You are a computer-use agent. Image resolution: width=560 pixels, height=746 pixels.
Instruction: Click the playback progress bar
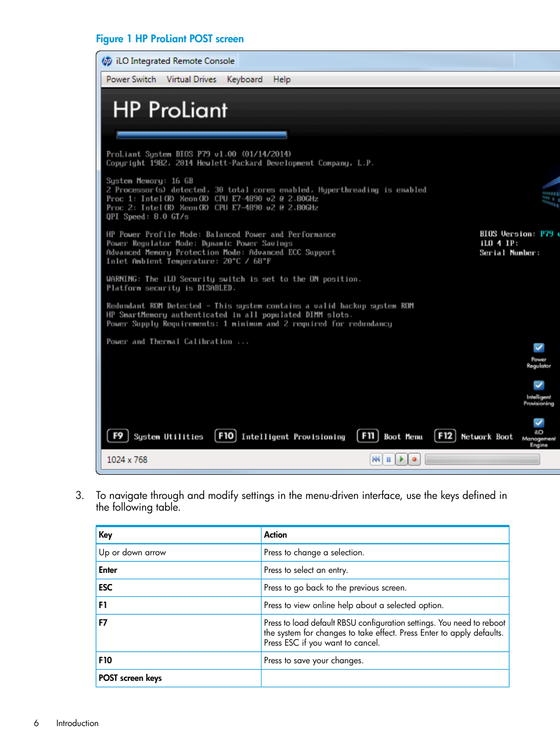[483, 460]
